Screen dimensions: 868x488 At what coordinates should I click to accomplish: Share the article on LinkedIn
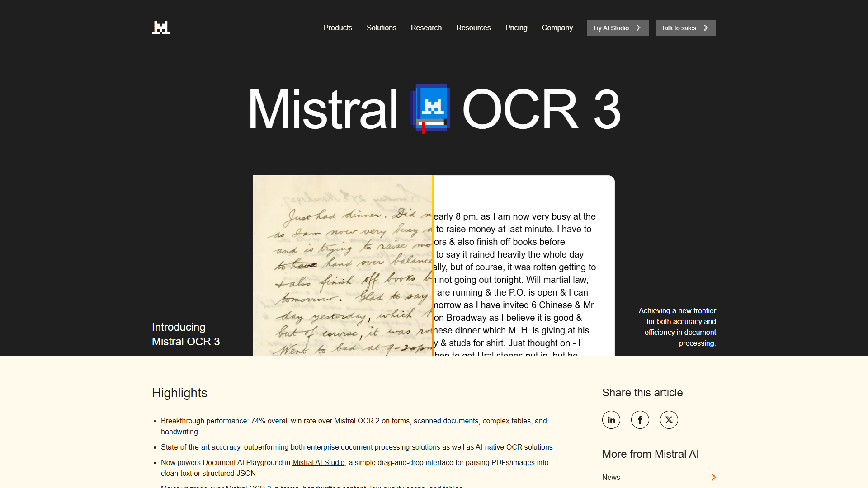611,419
